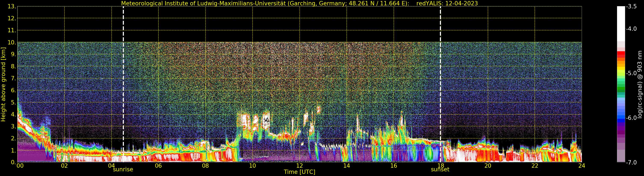Viewport: 644px width, 176px height.
Task: Click the sunrise dashed vertical line marker
Action: click(123, 84)
